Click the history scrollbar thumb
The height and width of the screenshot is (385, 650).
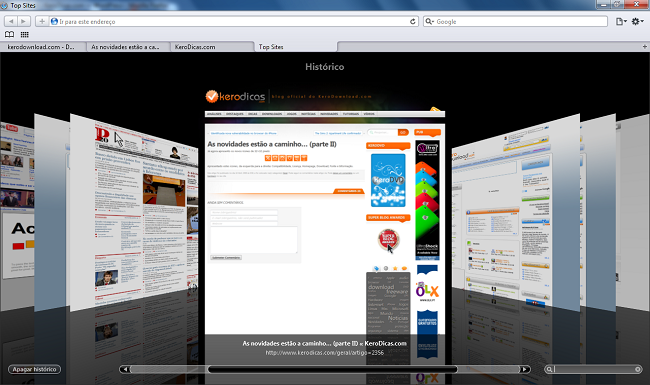332,369
